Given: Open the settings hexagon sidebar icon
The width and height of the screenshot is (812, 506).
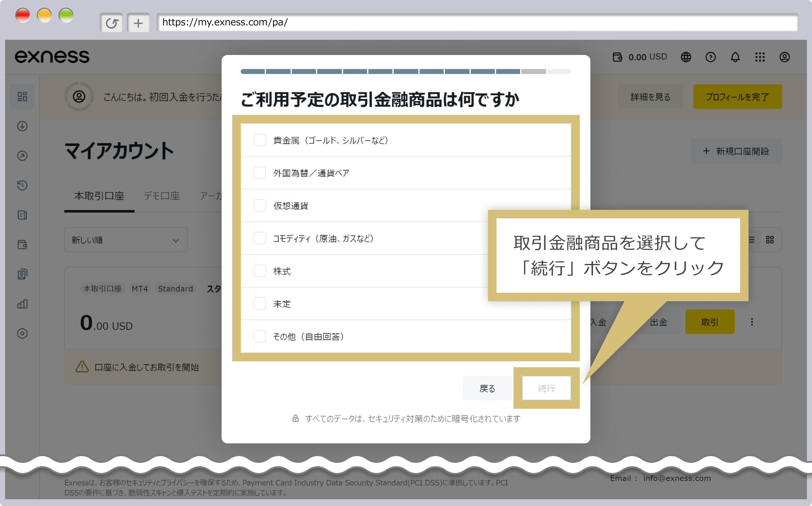Looking at the screenshot, I should point(22,333).
